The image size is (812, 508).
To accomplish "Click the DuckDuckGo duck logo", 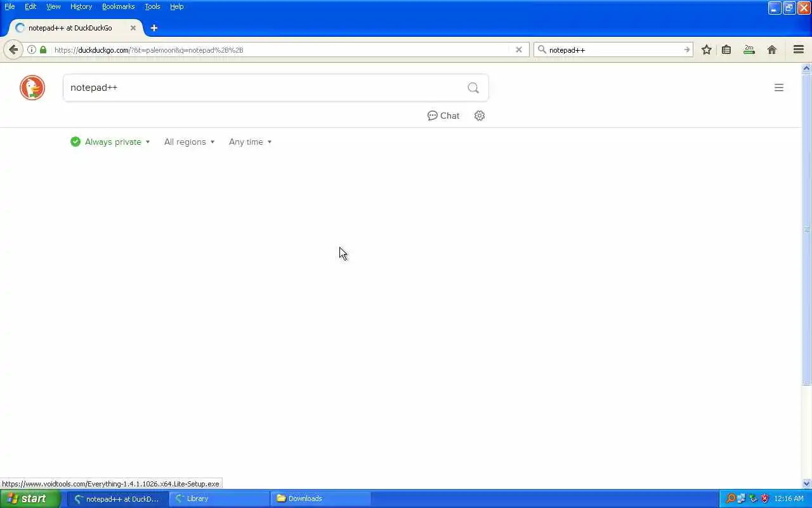I will (32, 88).
